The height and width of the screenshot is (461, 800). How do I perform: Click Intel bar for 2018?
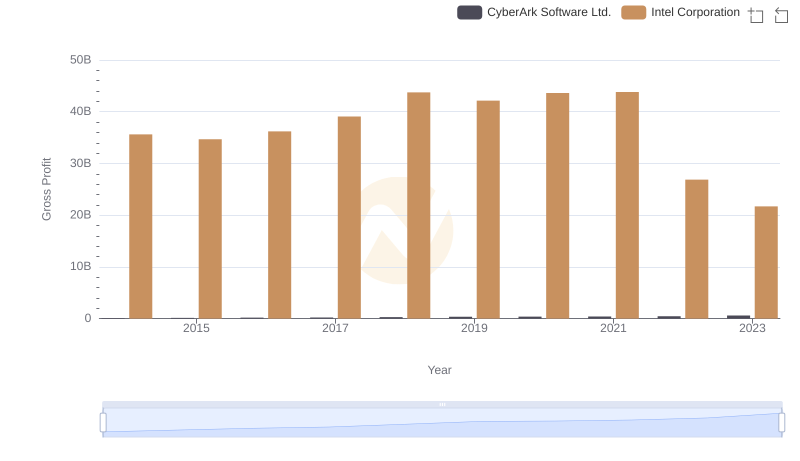[x=419, y=206]
